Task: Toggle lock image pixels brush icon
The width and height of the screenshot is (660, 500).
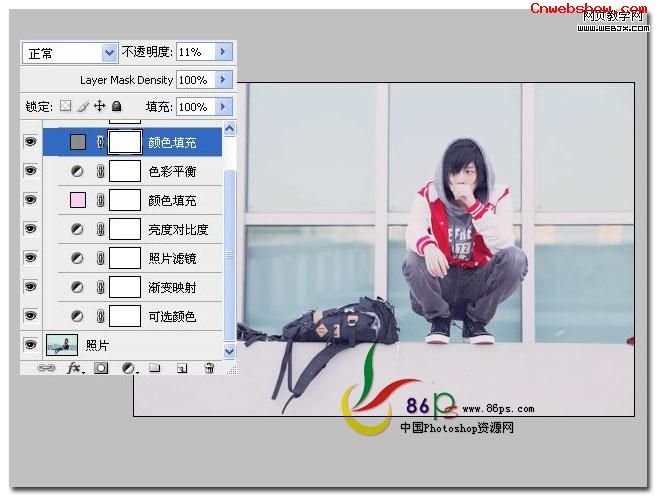Action: [x=82, y=106]
